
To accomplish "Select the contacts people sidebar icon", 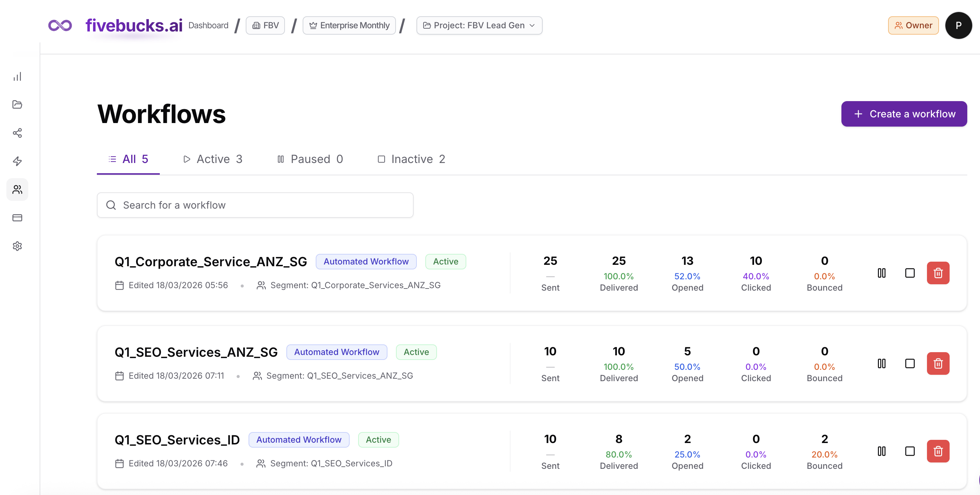I will (17, 189).
